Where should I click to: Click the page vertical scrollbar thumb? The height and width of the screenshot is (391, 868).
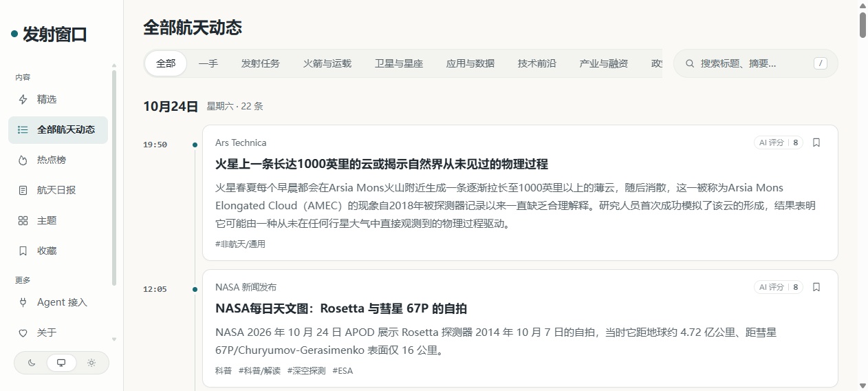point(862,25)
